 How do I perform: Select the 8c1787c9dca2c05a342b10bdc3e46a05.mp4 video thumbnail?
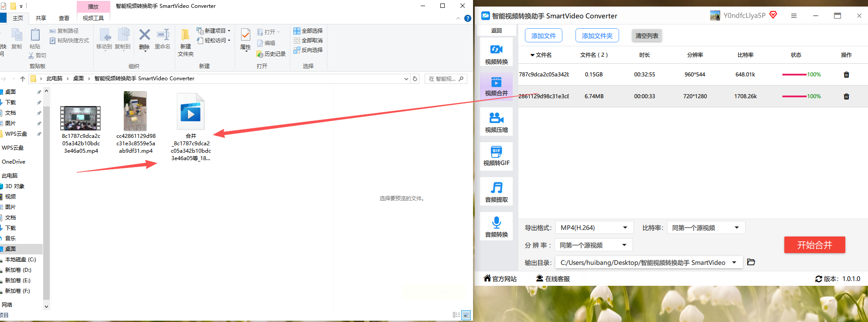tap(81, 118)
